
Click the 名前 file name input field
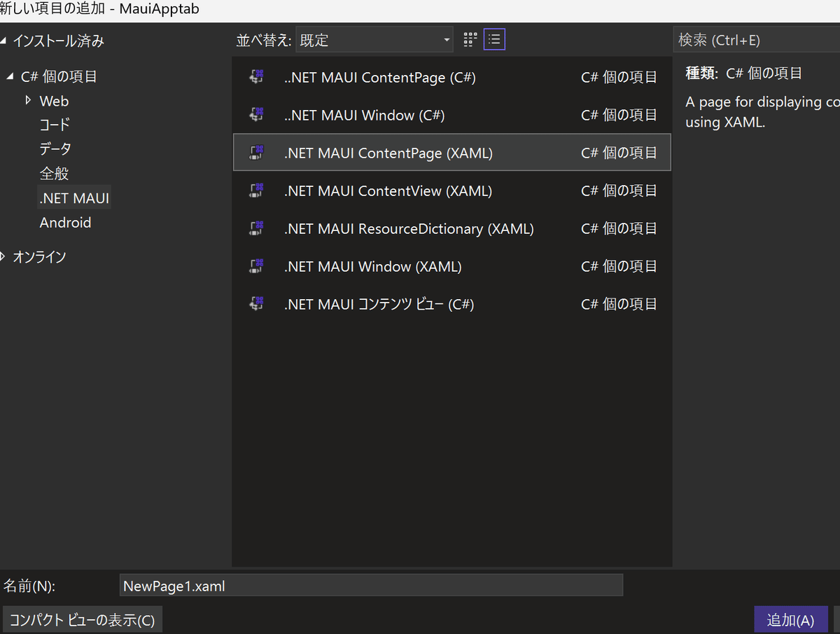tap(371, 586)
